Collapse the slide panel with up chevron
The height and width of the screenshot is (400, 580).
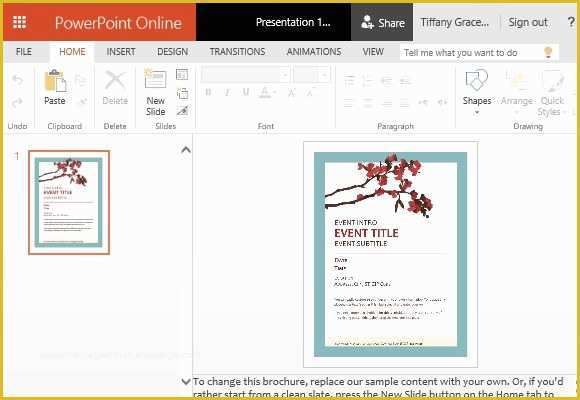[x=186, y=150]
